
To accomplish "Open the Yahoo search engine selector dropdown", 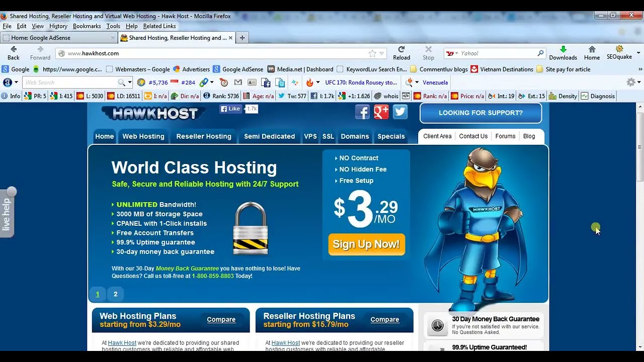I will click(452, 53).
